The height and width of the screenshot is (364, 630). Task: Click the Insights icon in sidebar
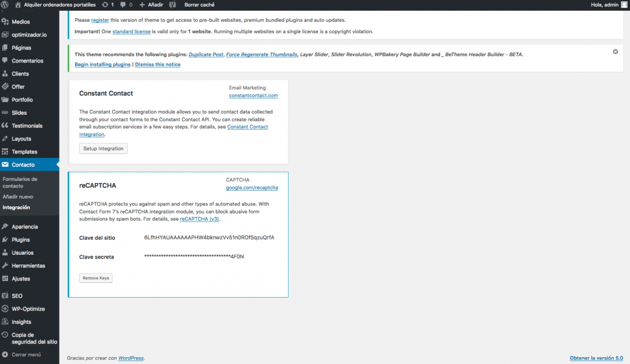(x=5, y=322)
